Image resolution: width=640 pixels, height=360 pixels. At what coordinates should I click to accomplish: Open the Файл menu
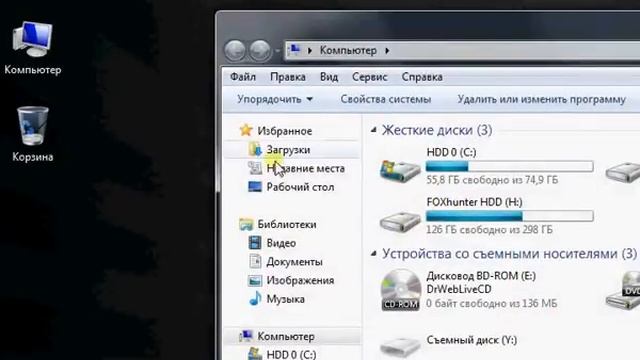coord(243,77)
